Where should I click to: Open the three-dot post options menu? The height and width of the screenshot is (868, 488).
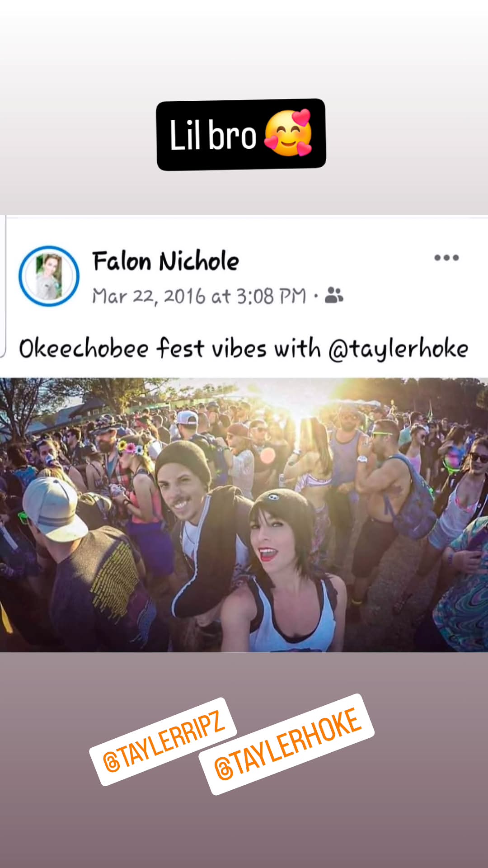pyautogui.click(x=446, y=258)
